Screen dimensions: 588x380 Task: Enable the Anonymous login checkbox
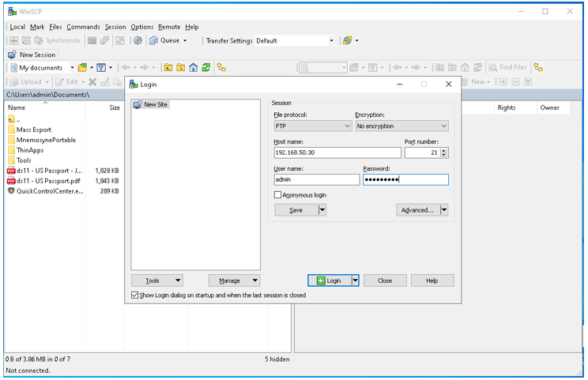click(x=277, y=195)
